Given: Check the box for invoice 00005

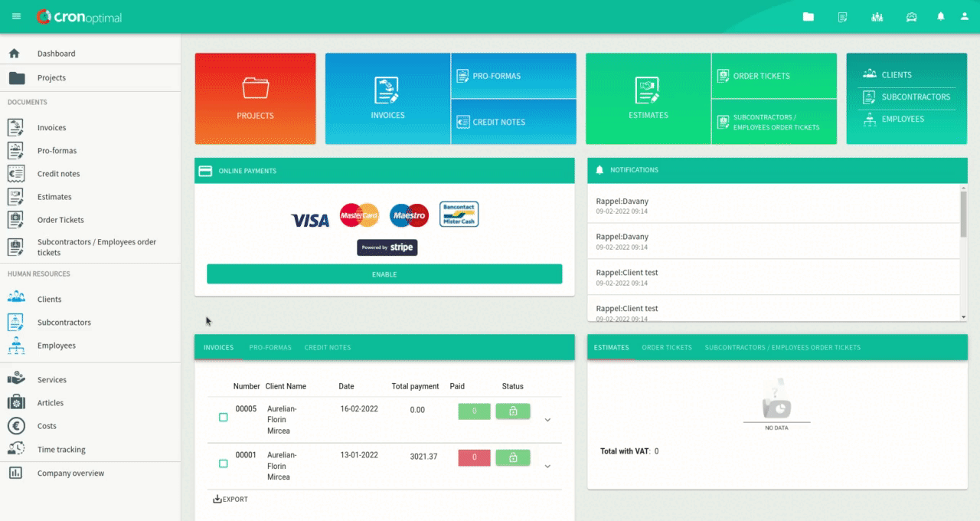Looking at the screenshot, I should [x=224, y=418].
